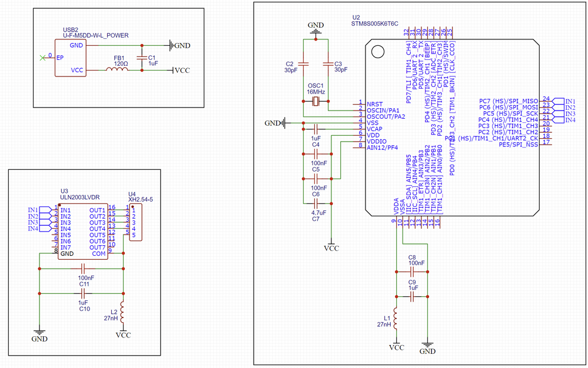Click the VDDIO pin label
This screenshot has height=368, width=588.
coord(377,142)
